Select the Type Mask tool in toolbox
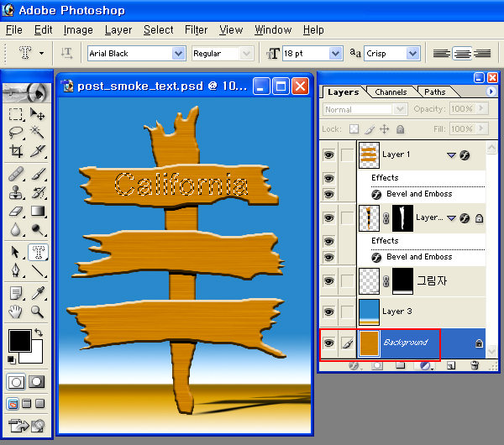This screenshot has height=445, width=504. pos(38,252)
